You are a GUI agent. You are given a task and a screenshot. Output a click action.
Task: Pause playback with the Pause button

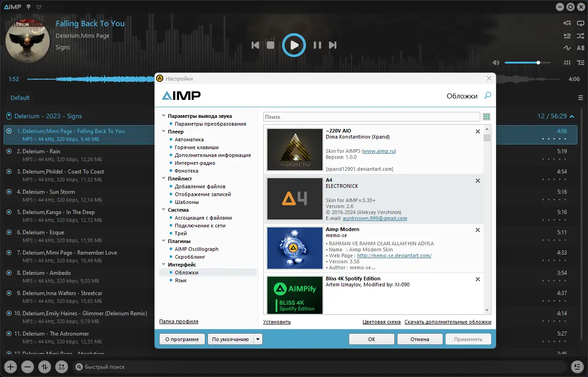coord(317,45)
